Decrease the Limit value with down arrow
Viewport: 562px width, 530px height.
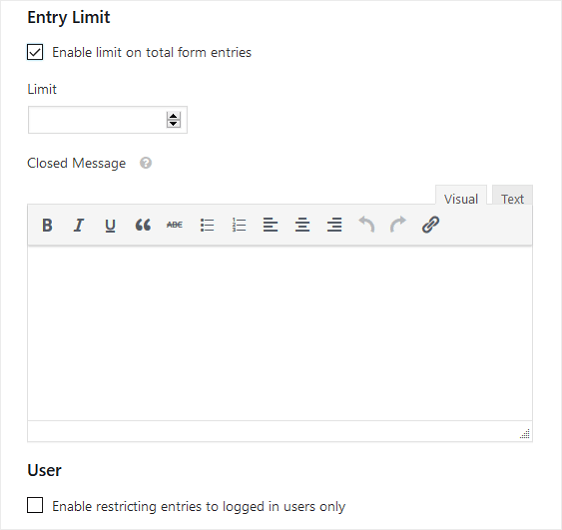[173, 124]
